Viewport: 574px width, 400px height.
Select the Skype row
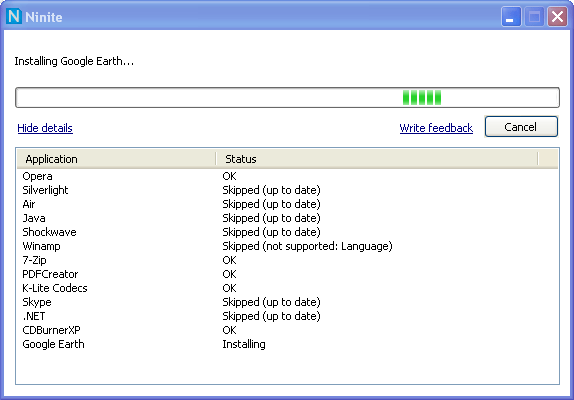(x=287, y=302)
